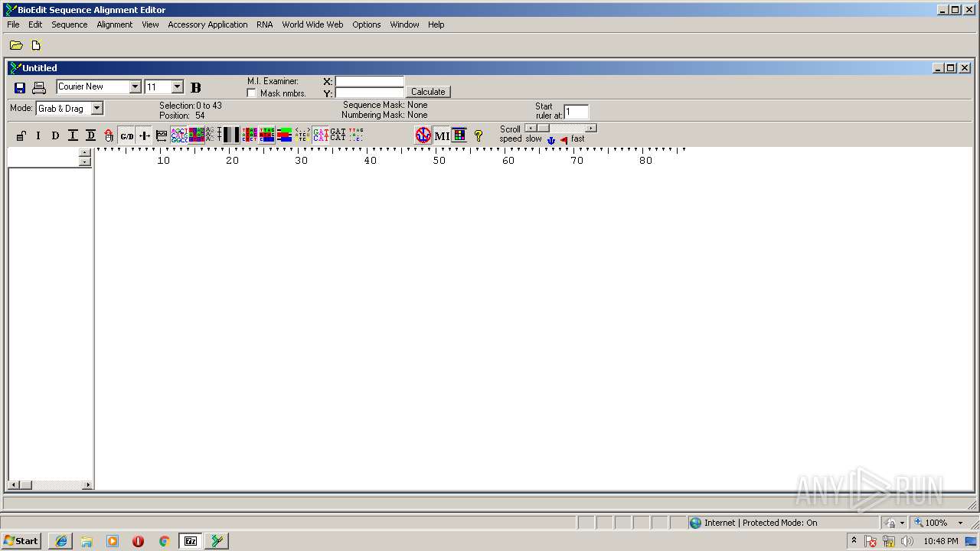Click the red-green-blue color bars icon

(285, 135)
